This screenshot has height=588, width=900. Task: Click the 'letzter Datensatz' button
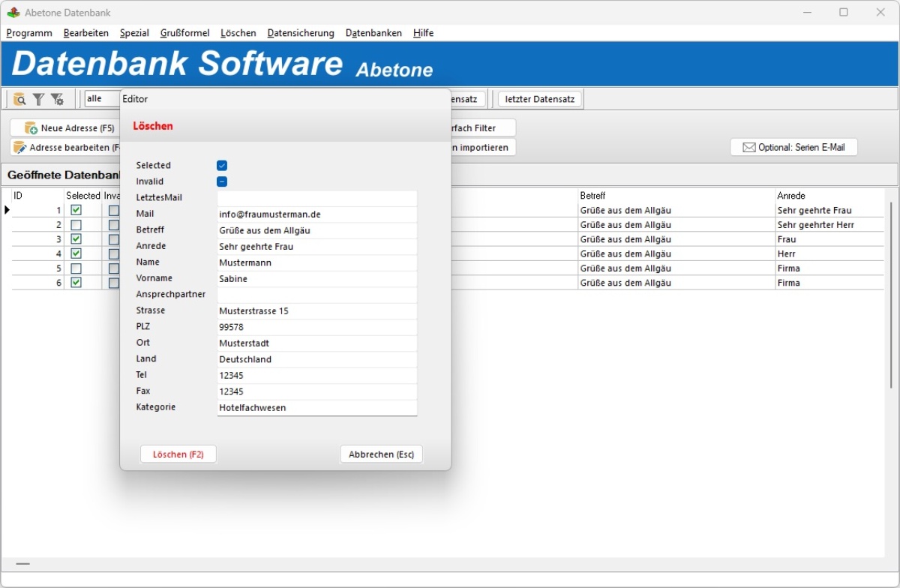[539, 98]
